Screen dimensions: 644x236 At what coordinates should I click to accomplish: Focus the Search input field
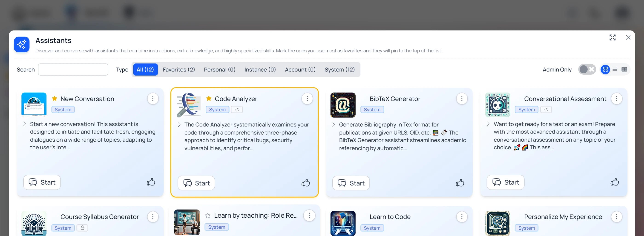[x=73, y=69]
